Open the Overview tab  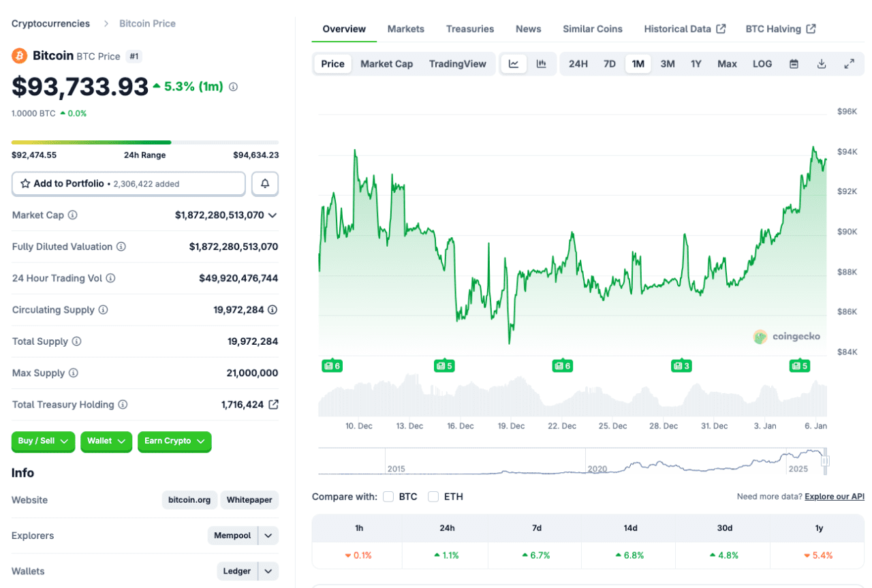344,29
